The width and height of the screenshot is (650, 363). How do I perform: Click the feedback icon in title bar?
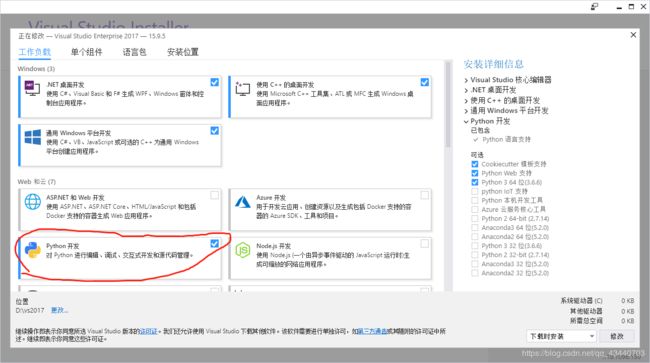[594, 6]
